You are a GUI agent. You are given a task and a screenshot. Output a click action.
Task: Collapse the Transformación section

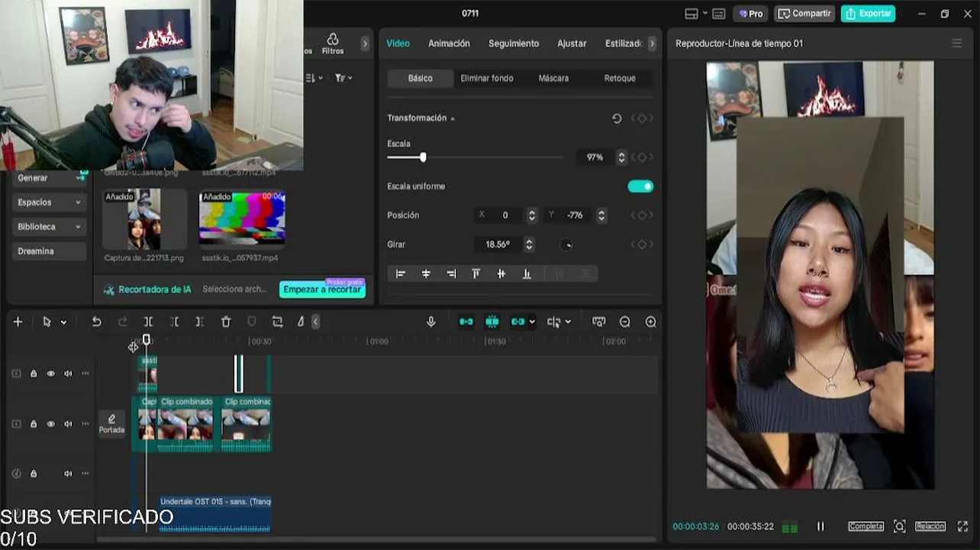[453, 119]
